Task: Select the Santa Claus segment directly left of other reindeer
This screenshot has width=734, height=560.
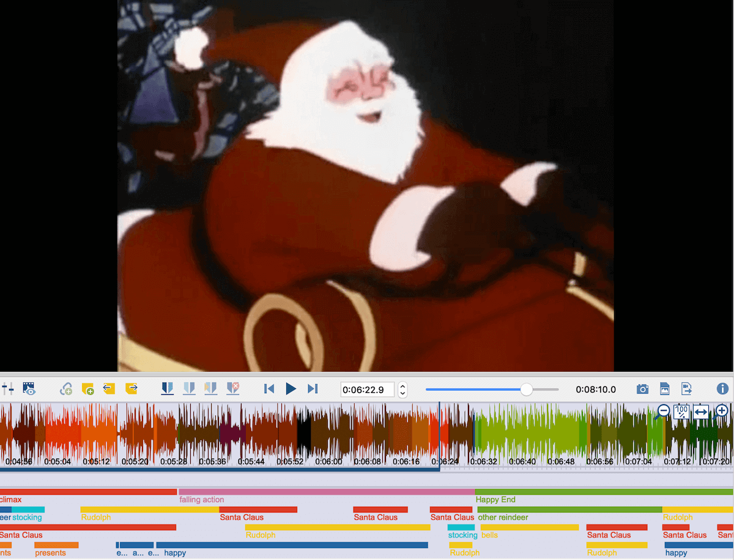Action: (451, 509)
